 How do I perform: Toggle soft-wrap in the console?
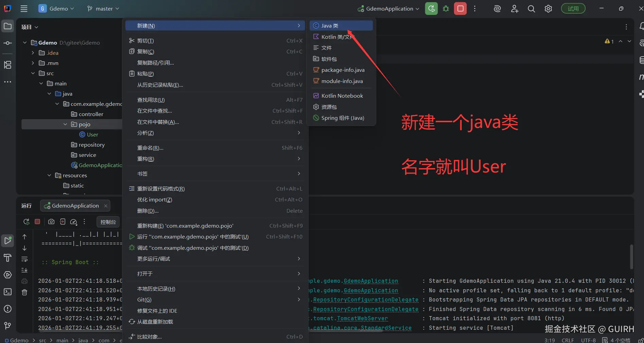(x=24, y=259)
